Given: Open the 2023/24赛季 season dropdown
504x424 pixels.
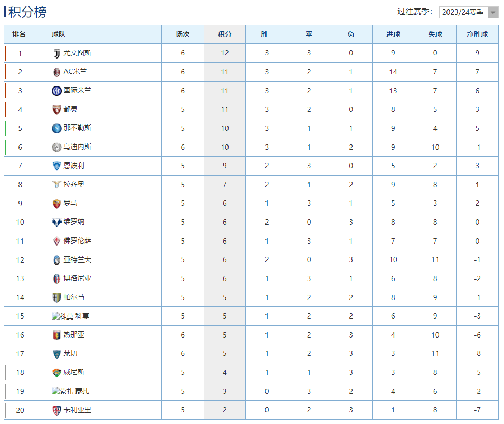Looking at the screenshot, I should point(468,12).
